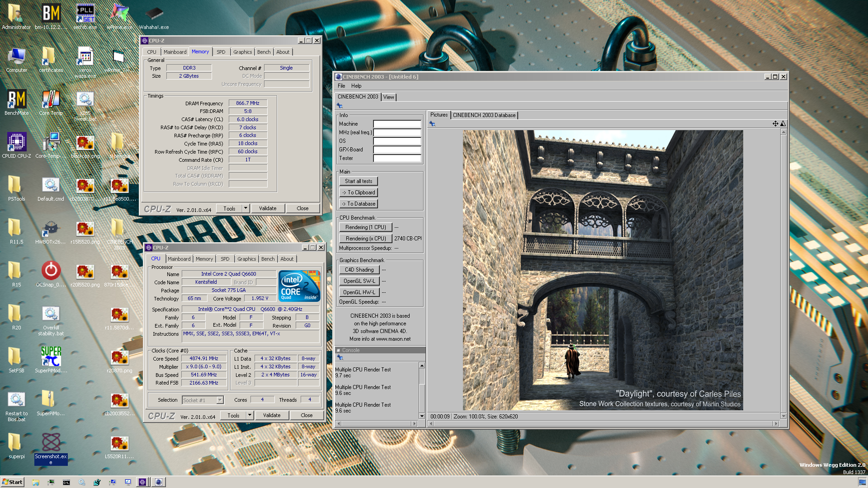This screenshot has height=488, width=868.
Task: Open the SetFSB folder icon
Action: click(17, 359)
